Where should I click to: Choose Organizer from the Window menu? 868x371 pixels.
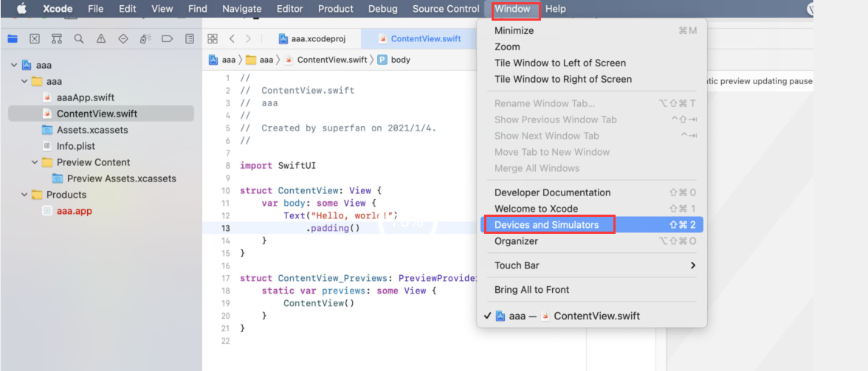592,241
